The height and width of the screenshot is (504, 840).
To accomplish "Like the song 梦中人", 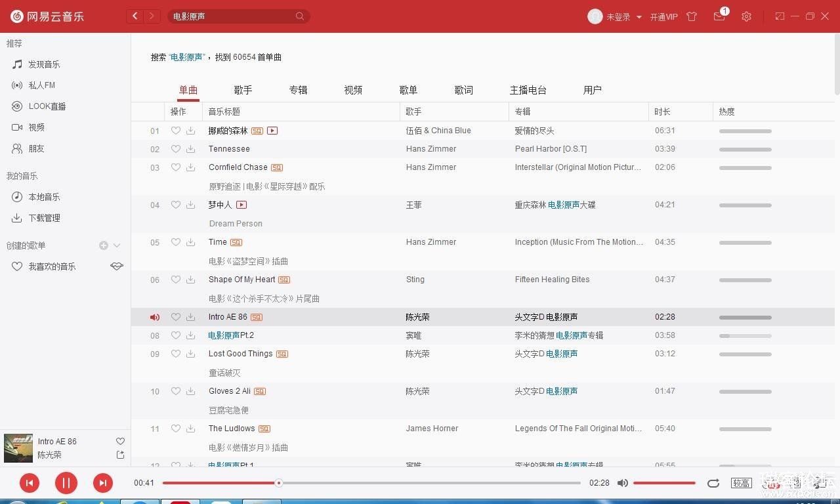I will pyautogui.click(x=175, y=205).
